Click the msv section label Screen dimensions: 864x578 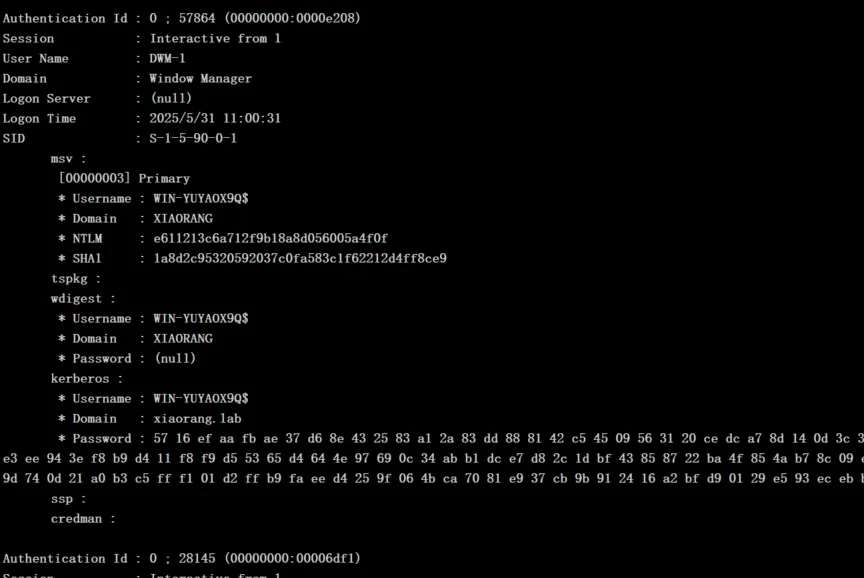click(x=68, y=158)
